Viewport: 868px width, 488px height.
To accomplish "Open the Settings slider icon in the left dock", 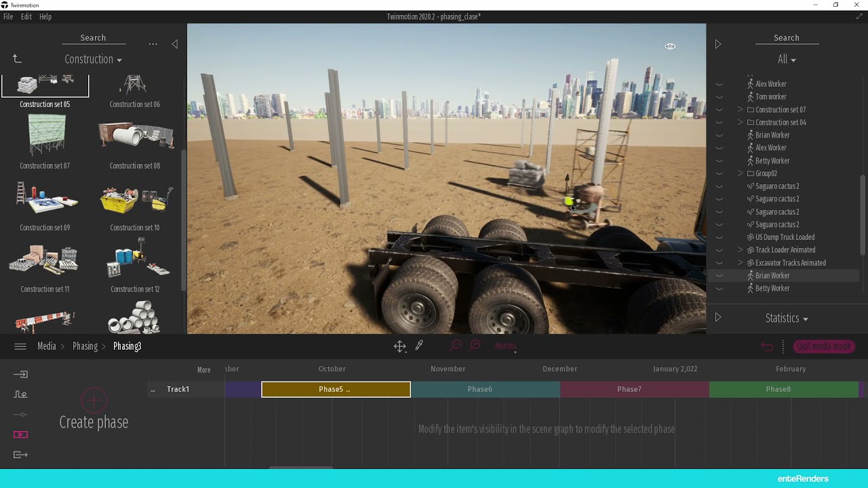I will pos(20,415).
